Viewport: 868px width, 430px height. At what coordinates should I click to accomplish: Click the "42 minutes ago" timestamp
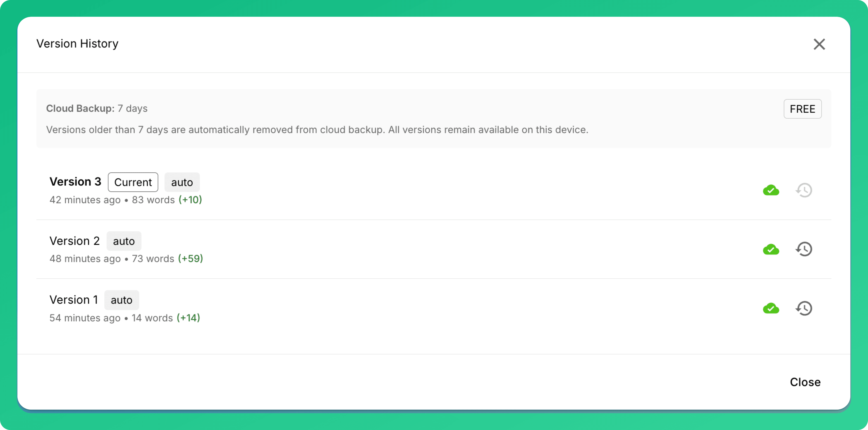point(85,200)
